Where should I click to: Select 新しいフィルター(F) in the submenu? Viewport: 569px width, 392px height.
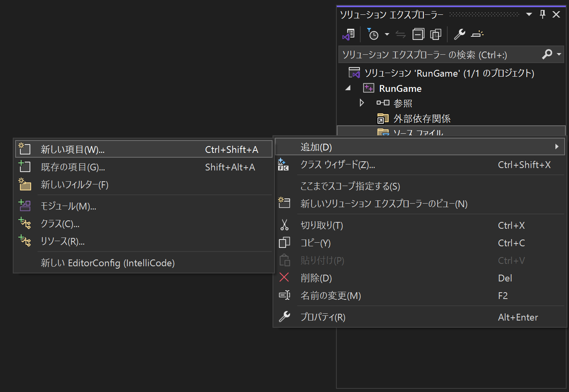pos(144,184)
